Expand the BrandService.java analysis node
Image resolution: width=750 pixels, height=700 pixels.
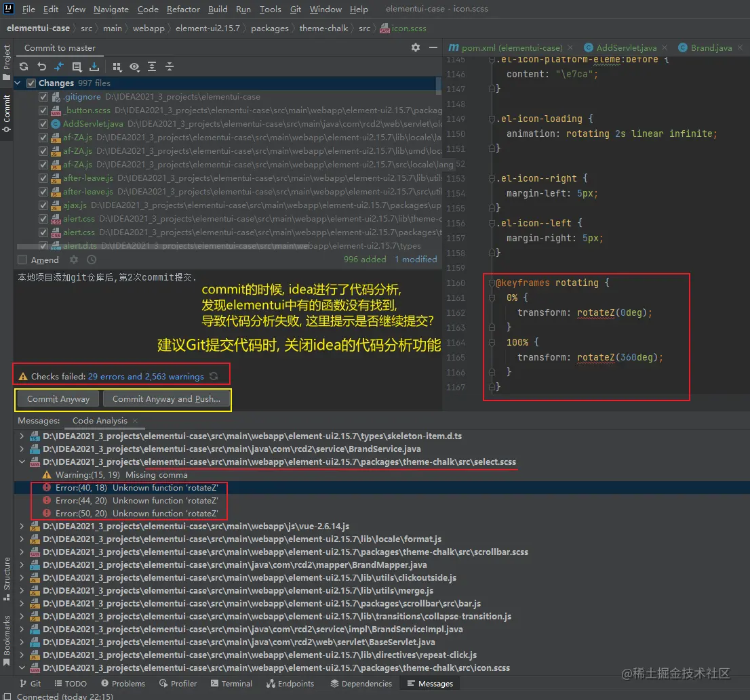22,449
